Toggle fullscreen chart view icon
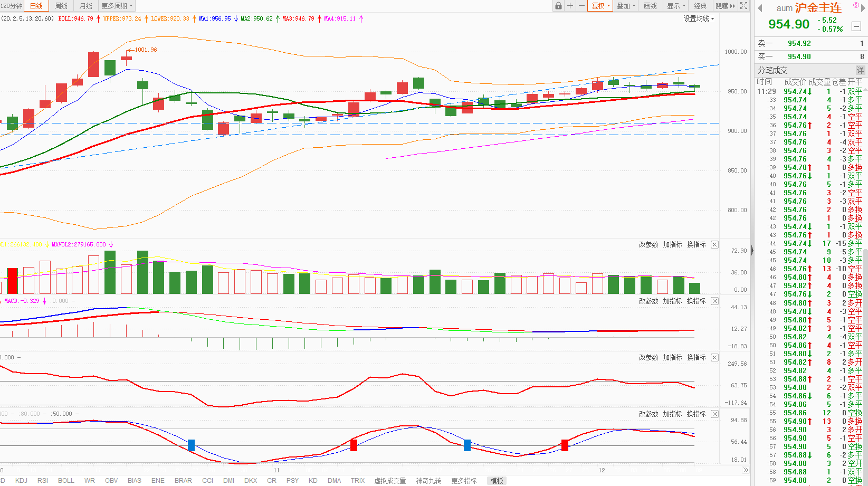Image resolution: width=868 pixels, height=486 pixels. coord(743,6)
